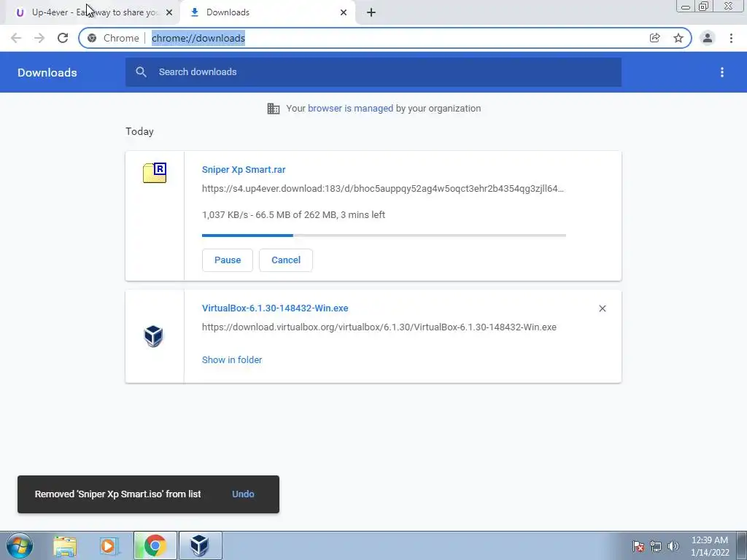
Task: Close the Up-4ever tab
Action: [169, 12]
